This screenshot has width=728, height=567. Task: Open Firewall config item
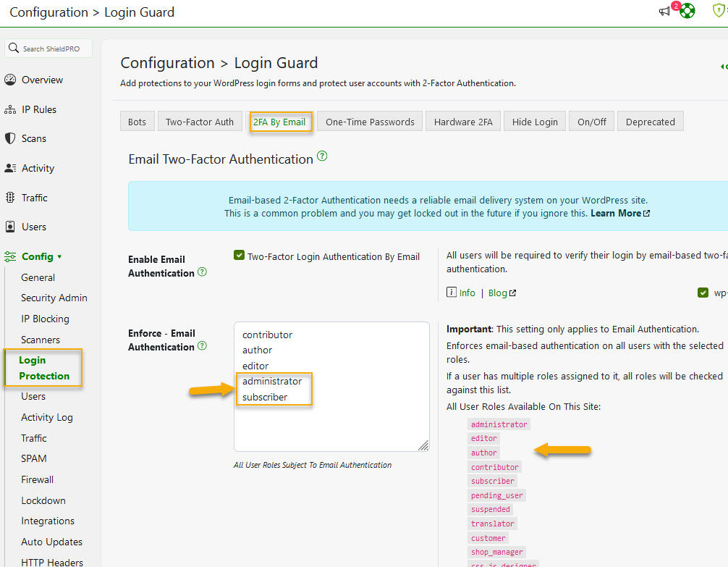pyautogui.click(x=37, y=479)
